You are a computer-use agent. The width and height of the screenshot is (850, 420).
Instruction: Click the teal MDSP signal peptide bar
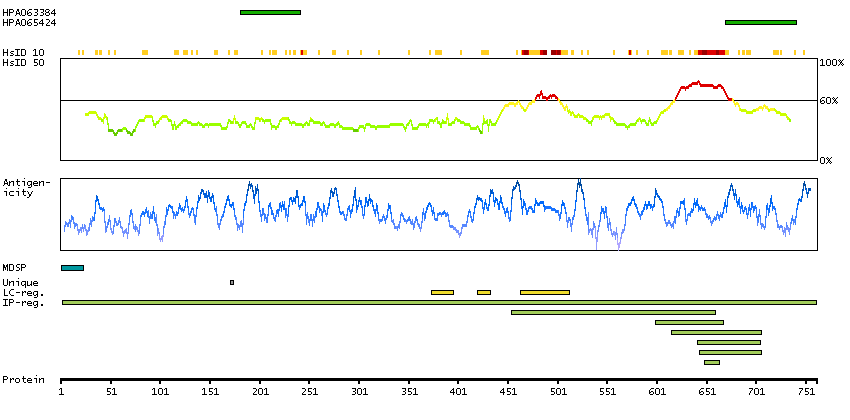(72, 268)
